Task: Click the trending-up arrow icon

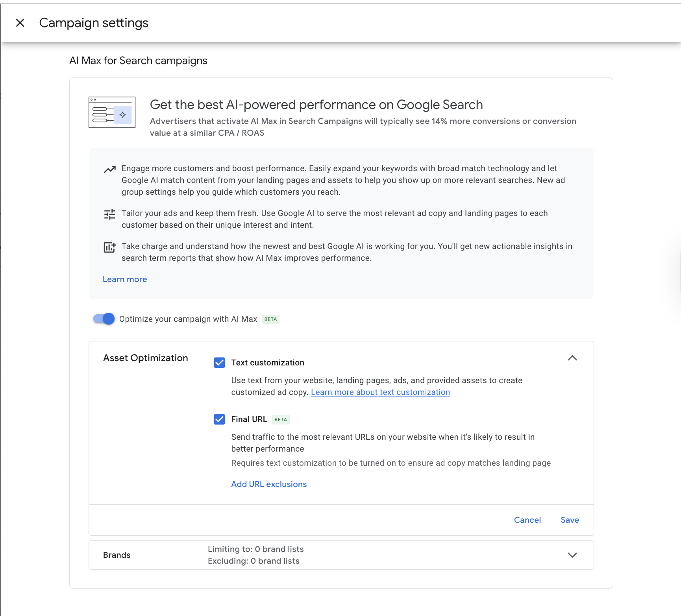Action: coord(110,169)
